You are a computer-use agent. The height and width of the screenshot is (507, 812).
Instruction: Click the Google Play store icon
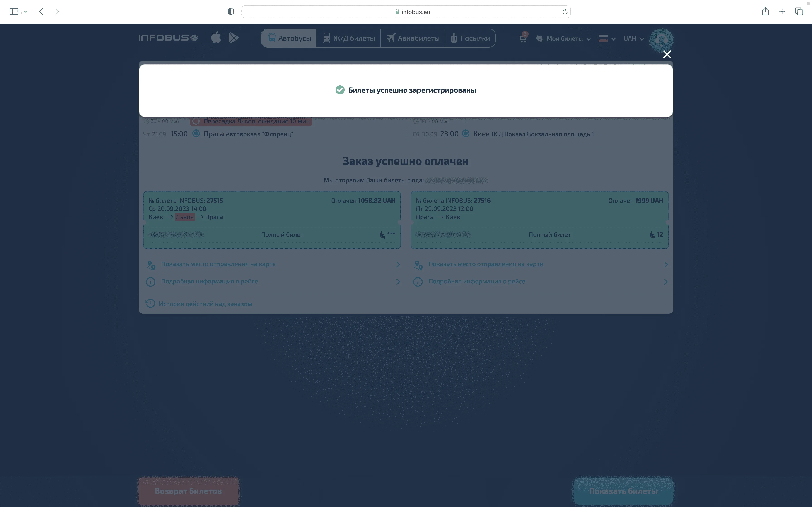(233, 38)
